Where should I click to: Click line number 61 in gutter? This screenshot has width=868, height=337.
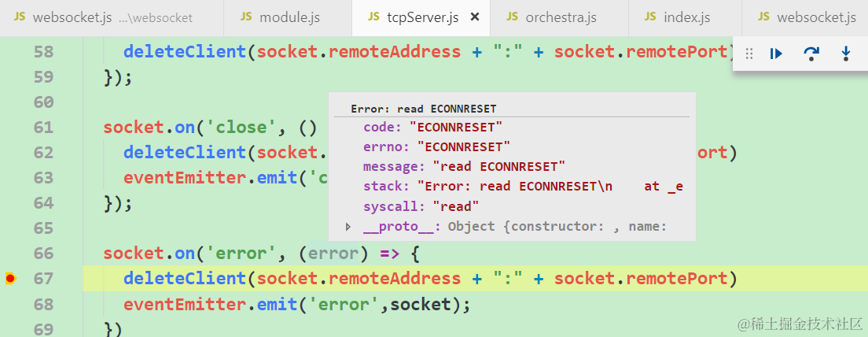pos(44,128)
